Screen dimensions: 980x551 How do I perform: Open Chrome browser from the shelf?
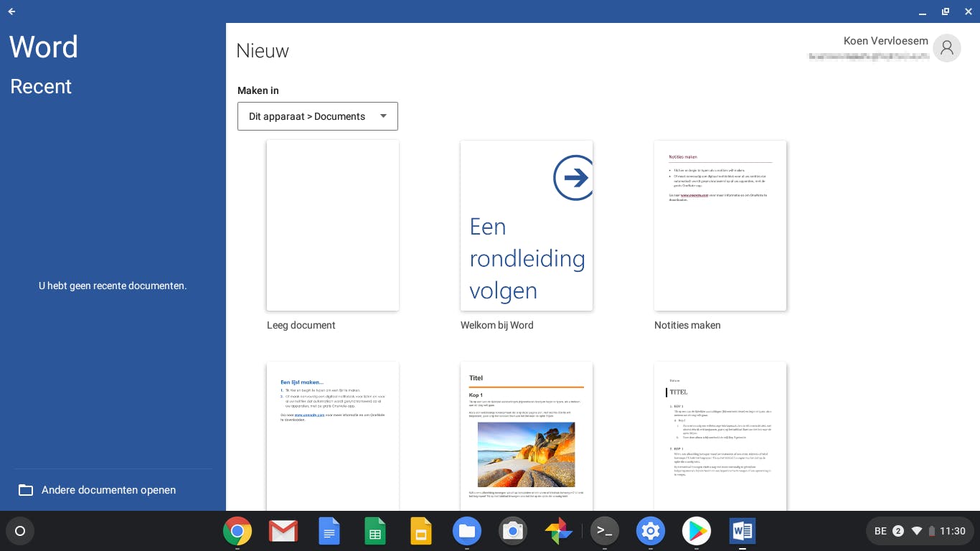coord(237,532)
